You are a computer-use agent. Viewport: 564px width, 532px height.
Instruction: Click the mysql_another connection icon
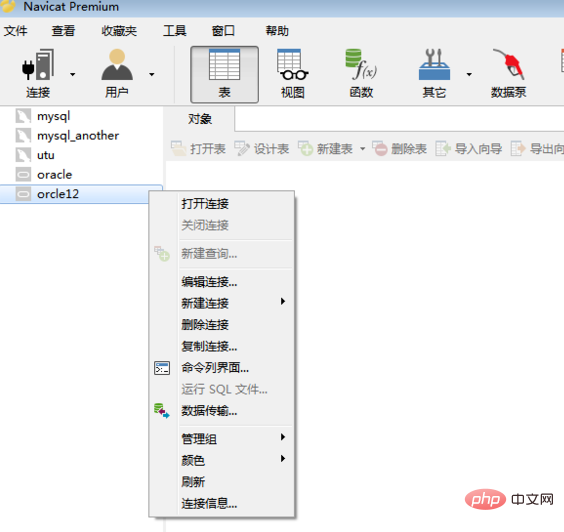pyautogui.click(x=23, y=136)
